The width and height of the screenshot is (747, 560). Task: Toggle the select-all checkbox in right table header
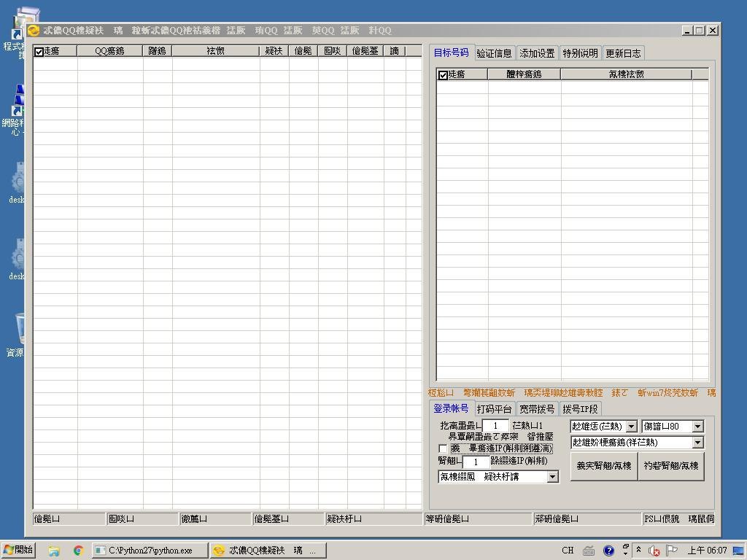click(x=443, y=75)
